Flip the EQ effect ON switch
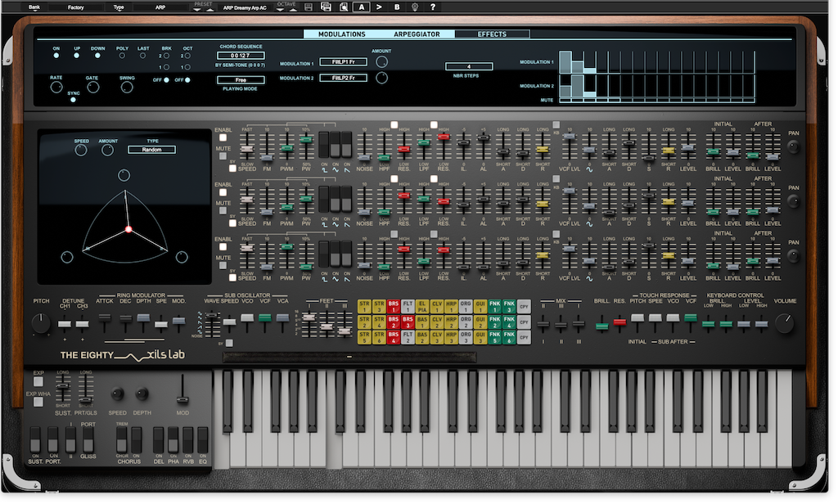 (x=203, y=439)
